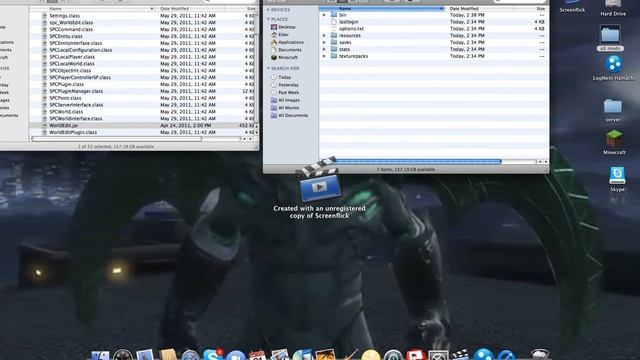Screen dimensions: 640x360
Task: Sort right window by Size column
Action: tap(531, 9)
